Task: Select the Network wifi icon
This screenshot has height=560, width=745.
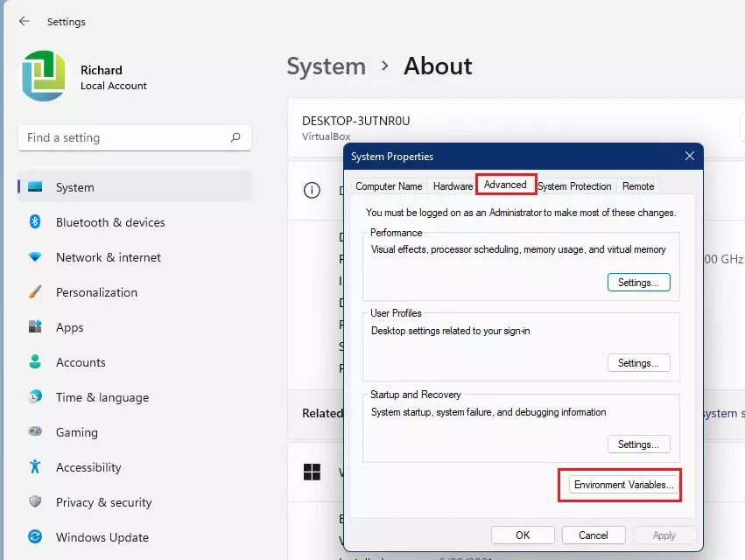Action: 35,257
